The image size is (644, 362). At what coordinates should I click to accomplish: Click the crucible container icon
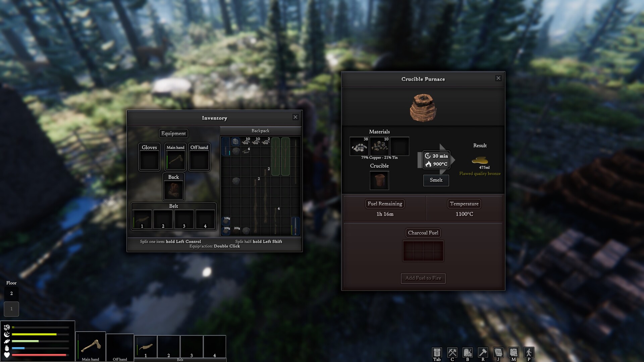pyautogui.click(x=379, y=180)
